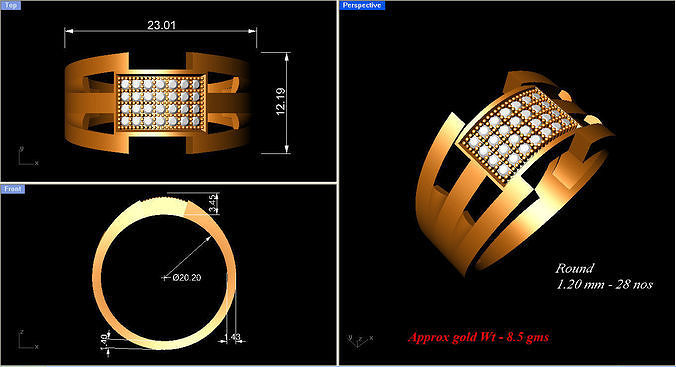The height and width of the screenshot is (367, 676).
Task: Click the 3.45 thickness dimension text
Action: click(x=213, y=204)
